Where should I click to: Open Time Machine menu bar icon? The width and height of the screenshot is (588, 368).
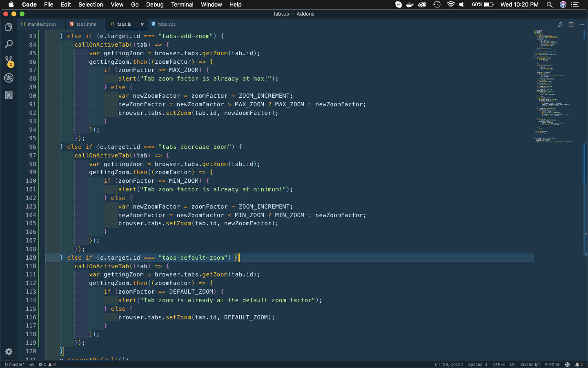click(x=437, y=4)
